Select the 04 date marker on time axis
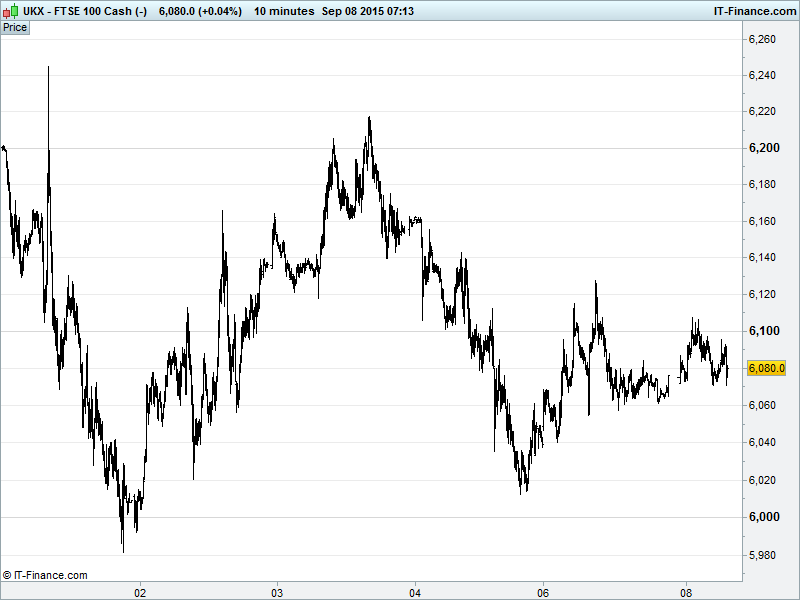 [x=415, y=590]
